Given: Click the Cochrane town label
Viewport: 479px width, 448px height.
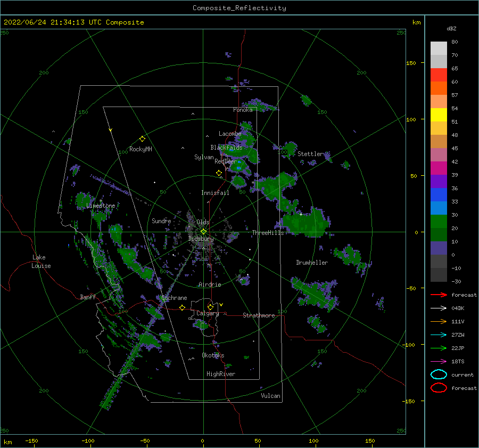Looking at the screenshot, I should (174, 298).
